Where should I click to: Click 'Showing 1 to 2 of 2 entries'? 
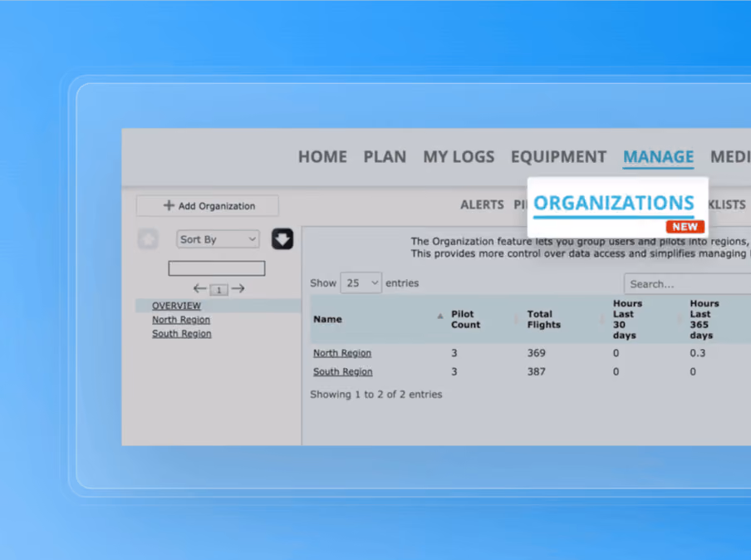[x=376, y=395]
